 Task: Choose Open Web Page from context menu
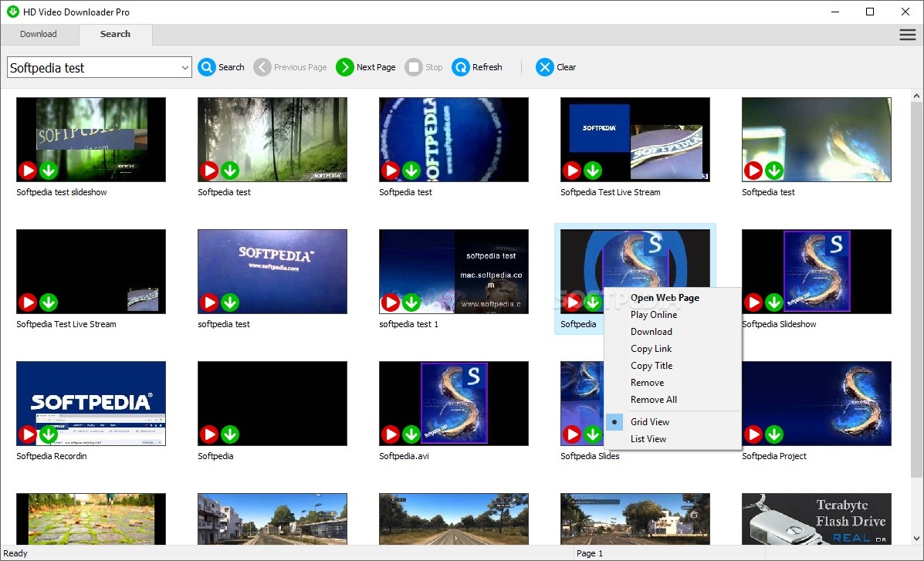pyautogui.click(x=665, y=298)
